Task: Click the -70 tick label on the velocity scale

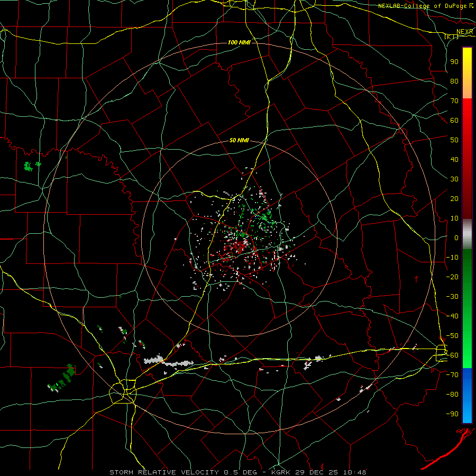Action: 452,375
